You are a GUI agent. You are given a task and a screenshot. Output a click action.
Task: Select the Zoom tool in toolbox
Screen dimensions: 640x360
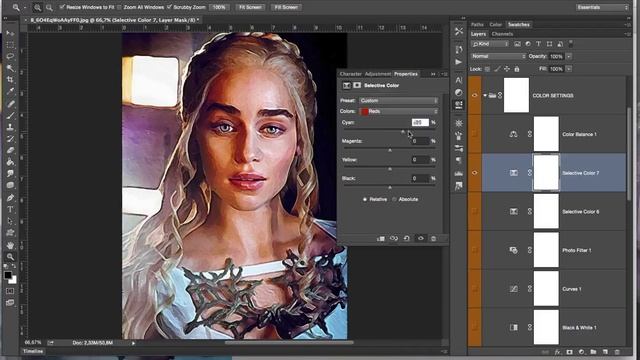click(x=11, y=257)
